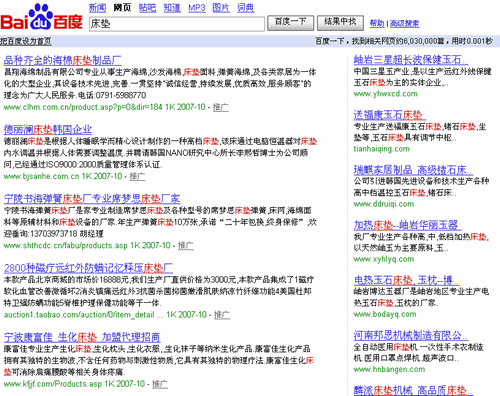Go to the MP3 tab

[197, 8]
